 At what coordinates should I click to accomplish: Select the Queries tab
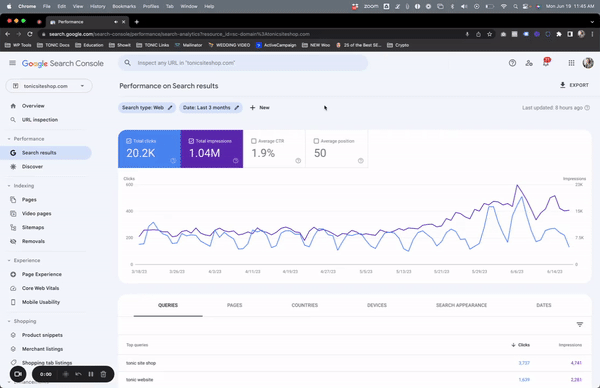[x=168, y=305]
